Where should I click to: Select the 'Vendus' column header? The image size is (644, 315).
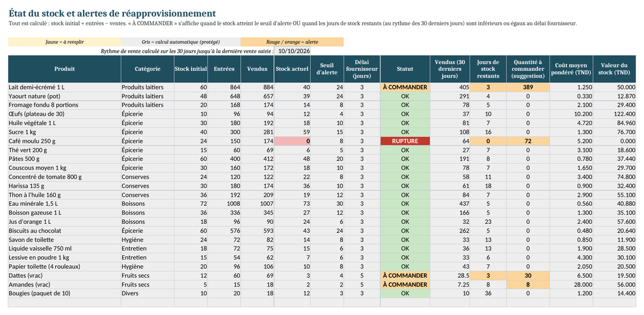click(258, 69)
